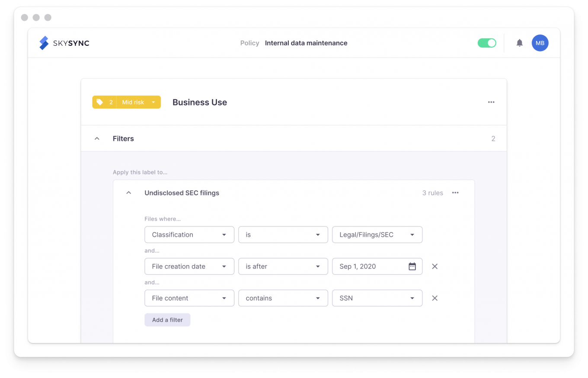
Task: Click the 'Files where…' text
Action: tap(163, 219)
